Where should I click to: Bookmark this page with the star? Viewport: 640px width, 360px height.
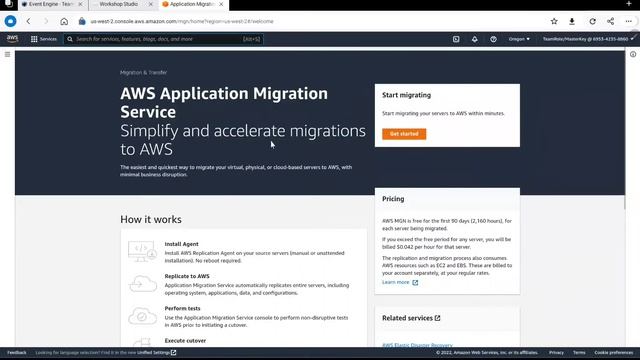click(554, 21)
